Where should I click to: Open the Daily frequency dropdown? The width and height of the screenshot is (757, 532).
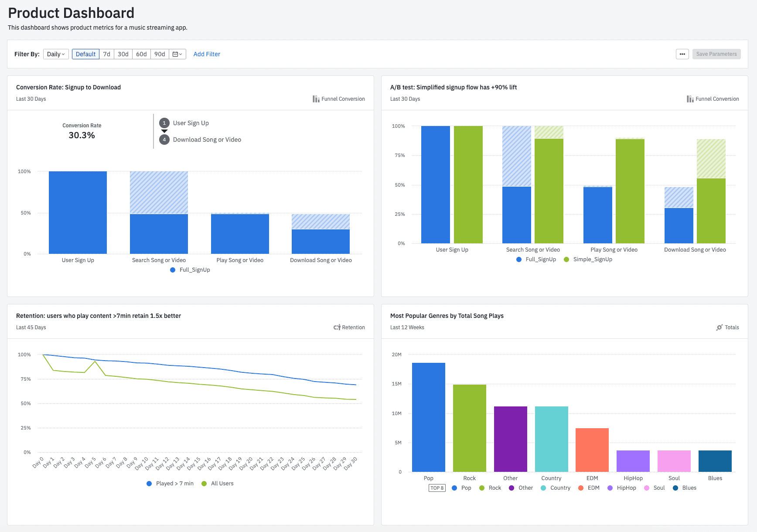55,54
